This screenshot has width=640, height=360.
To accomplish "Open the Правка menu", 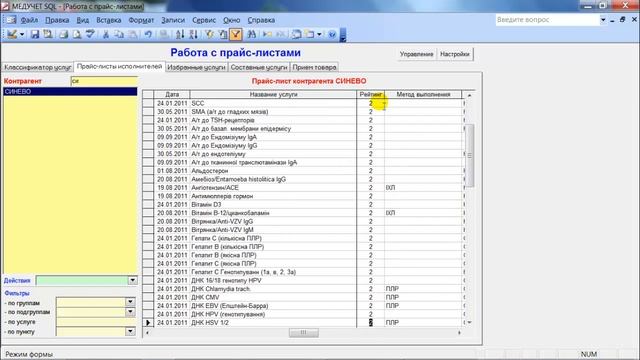I will (57, 20).
